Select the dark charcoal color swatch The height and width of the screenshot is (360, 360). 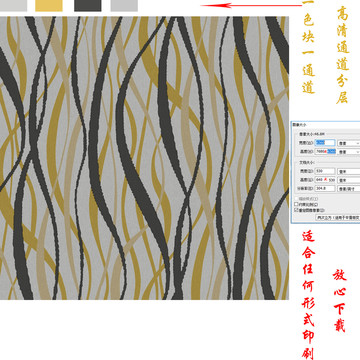88,5
